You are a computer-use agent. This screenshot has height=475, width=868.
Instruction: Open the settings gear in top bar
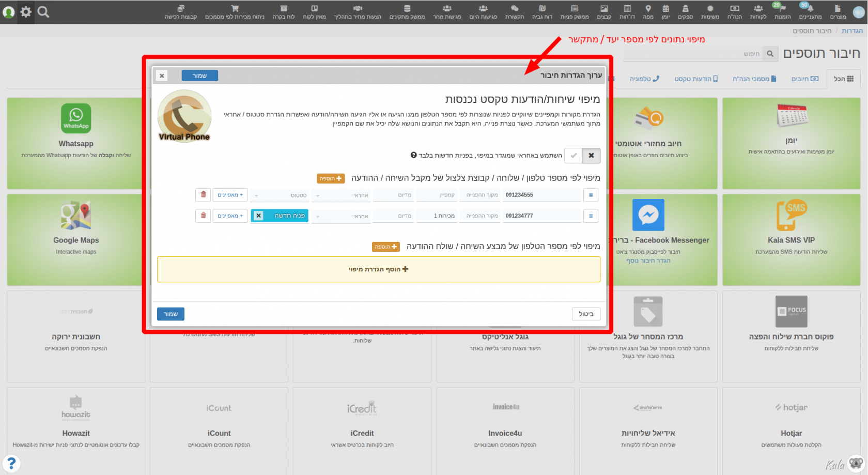tap(26, 12)
